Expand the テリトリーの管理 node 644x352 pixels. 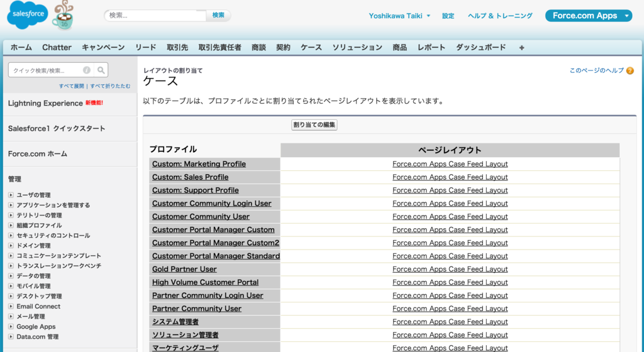click(x=11, y=215)
